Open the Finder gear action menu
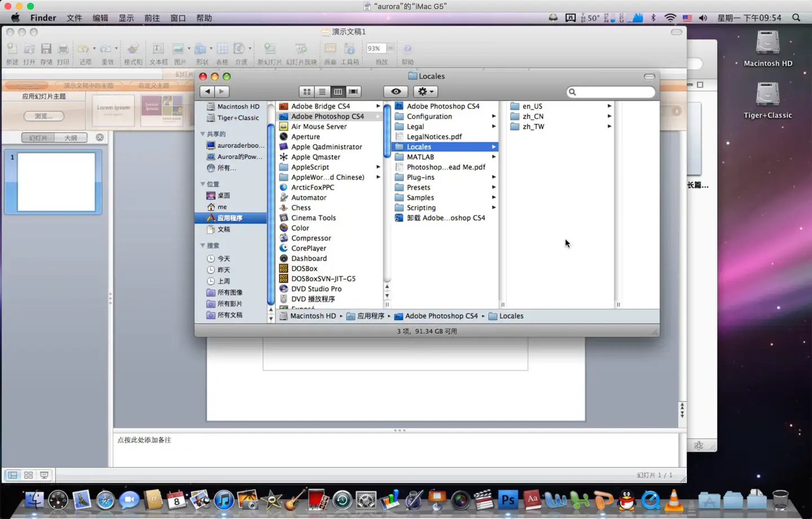This screenshot has width=812, height=519. pos(426,91)
